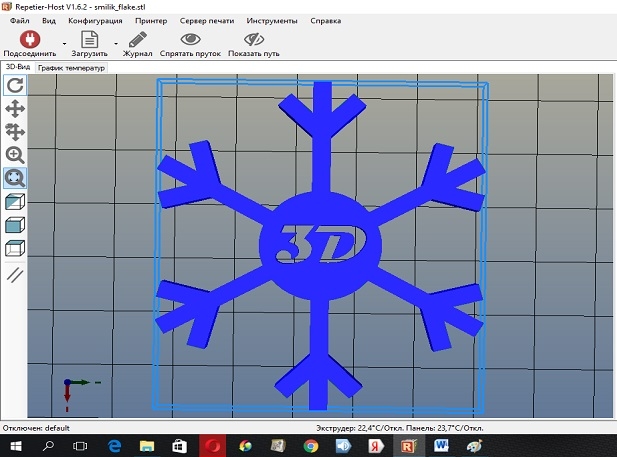The height and width of the screenshot is (457, 617).
Task: Open the Конфигурация menu
Action: pyautogui.click(x=95, y=21)
